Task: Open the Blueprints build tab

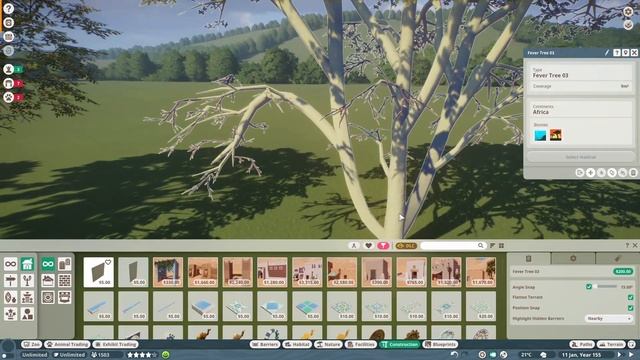Action: (440, 344)
